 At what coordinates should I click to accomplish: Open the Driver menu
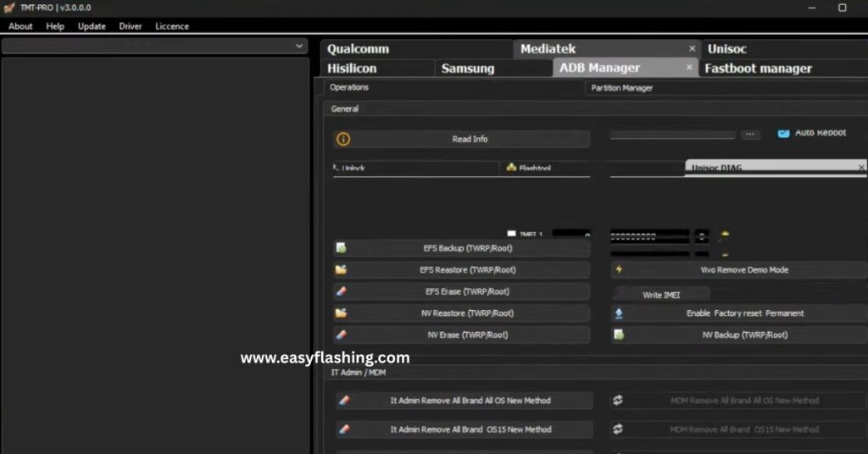point(130,26)
